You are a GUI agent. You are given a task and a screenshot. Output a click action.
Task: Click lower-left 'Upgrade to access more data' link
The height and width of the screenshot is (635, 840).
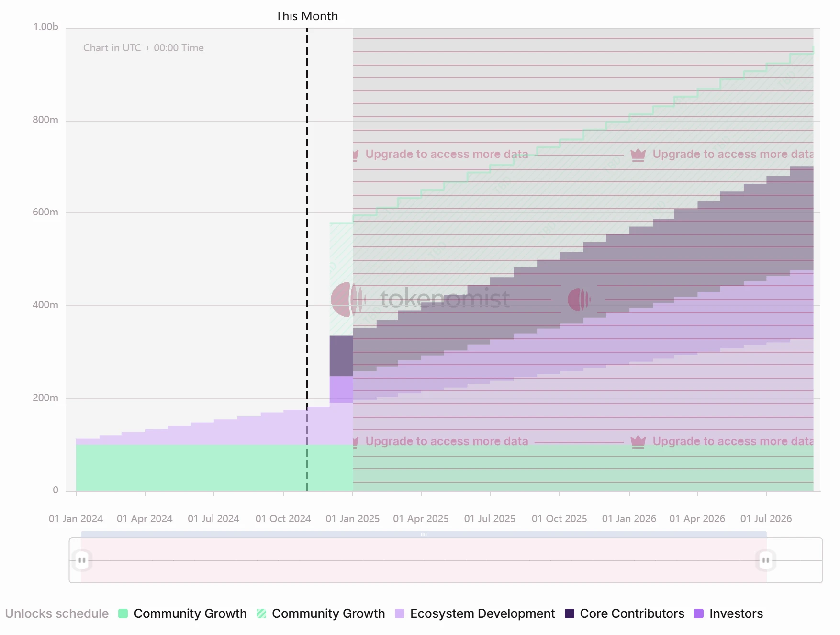pyautogui.click(x=446, y=442)
